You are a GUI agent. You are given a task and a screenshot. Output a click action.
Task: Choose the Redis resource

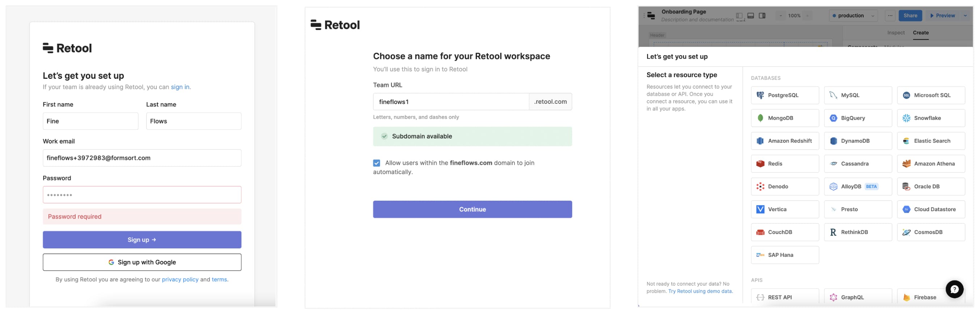coord(785,164)
